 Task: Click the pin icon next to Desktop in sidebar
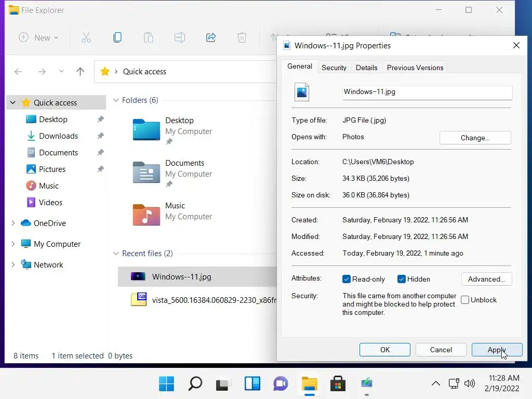click(100, 119)
